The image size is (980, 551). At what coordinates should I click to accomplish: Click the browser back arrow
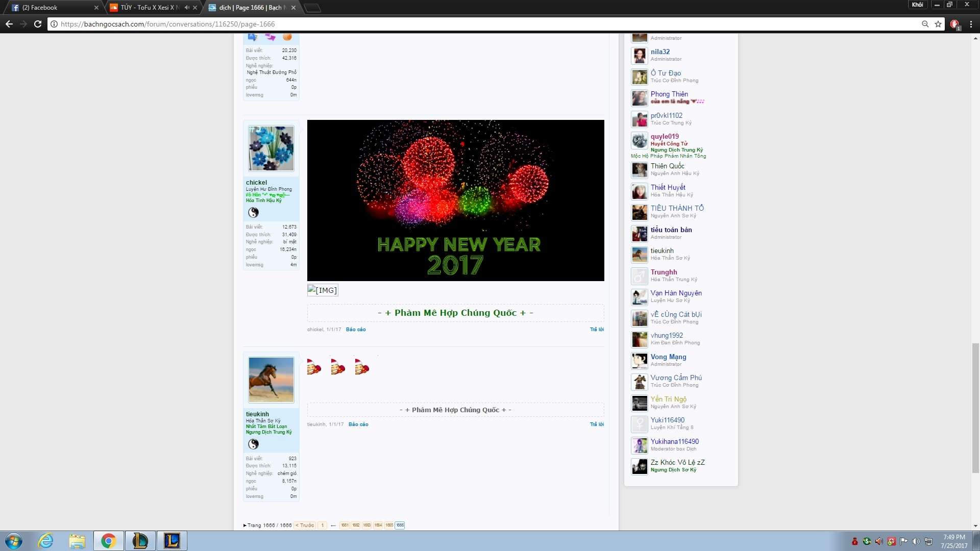coord(9,24)
